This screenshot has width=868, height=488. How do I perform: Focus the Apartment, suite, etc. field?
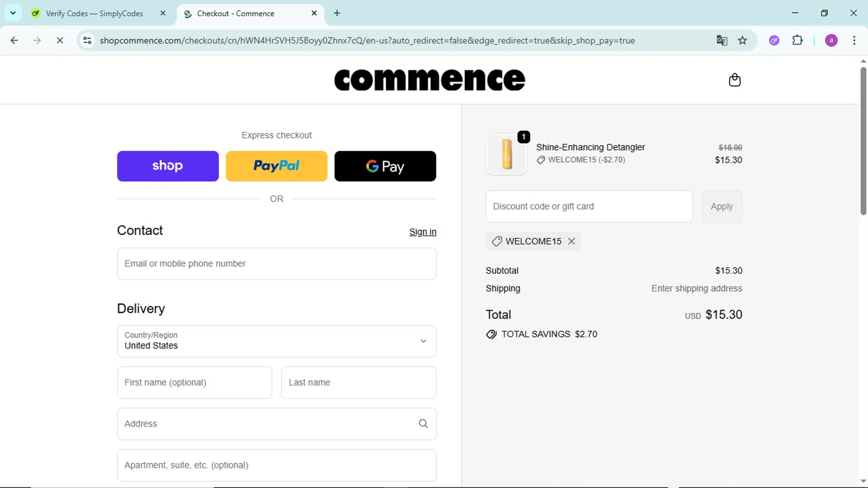pyautogui.click(x=277, y=465)
